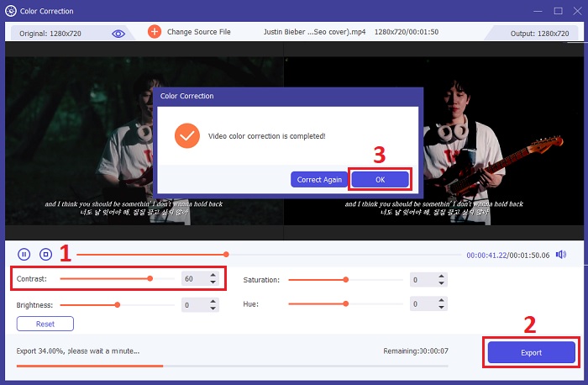Reset all color correction settings
The height and width of the screenshot is (385, 588).
pyautogui.click(x=45, y=324)
